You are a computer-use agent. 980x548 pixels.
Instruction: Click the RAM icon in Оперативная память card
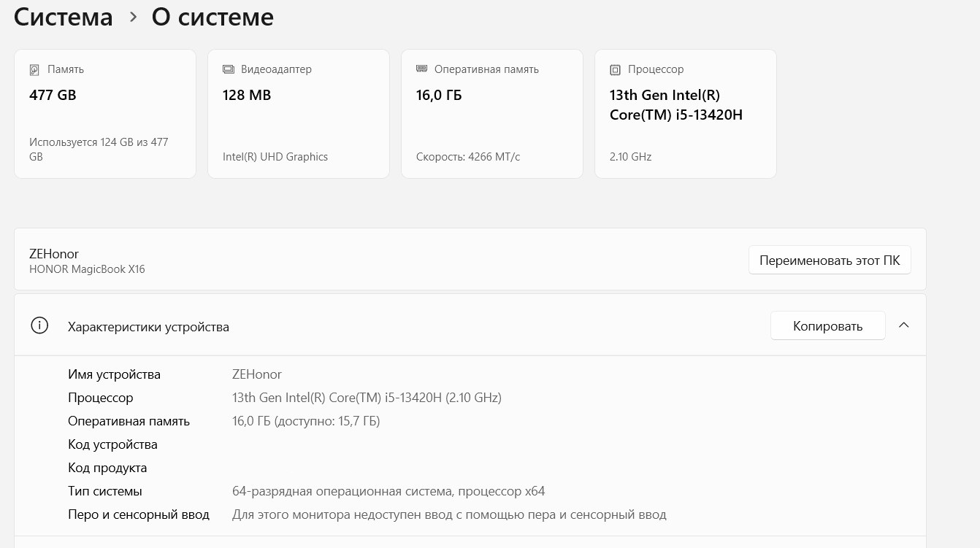coord(421,69)
